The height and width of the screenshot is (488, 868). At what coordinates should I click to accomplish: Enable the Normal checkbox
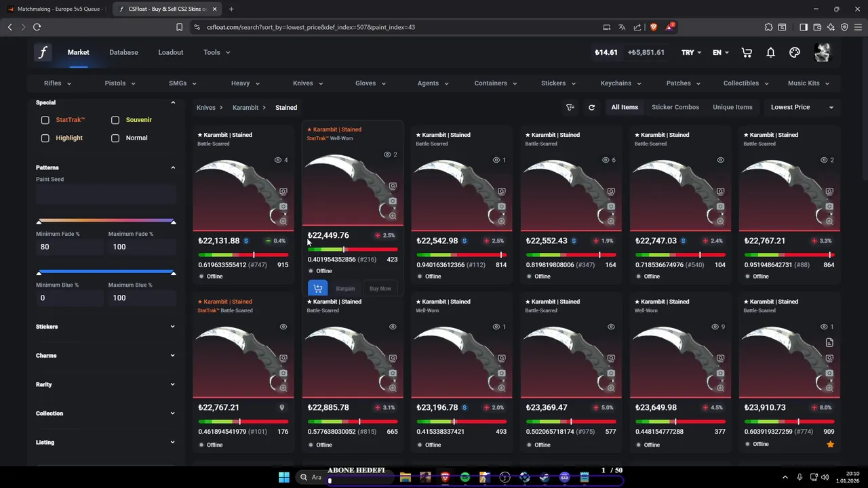[x=115, y=138]
